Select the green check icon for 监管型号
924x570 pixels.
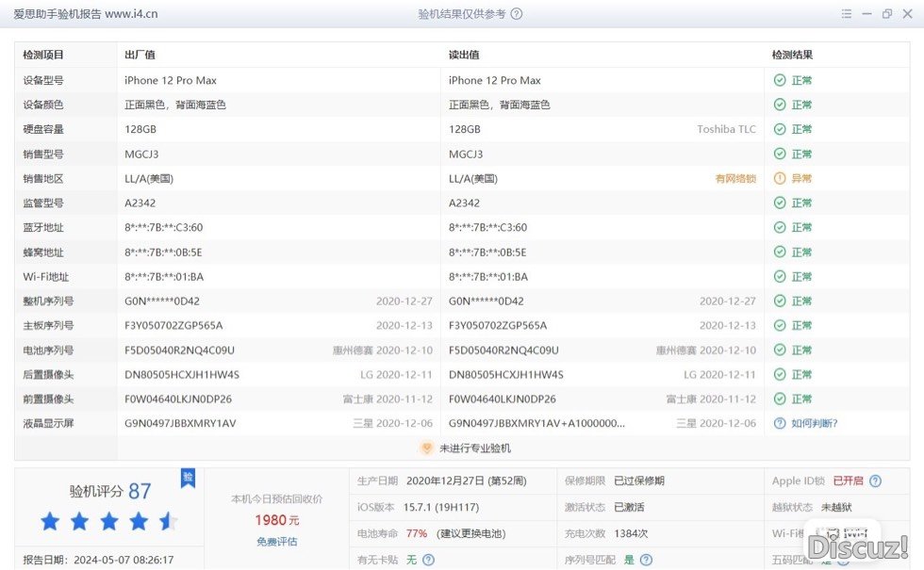[x=780, y=203]
